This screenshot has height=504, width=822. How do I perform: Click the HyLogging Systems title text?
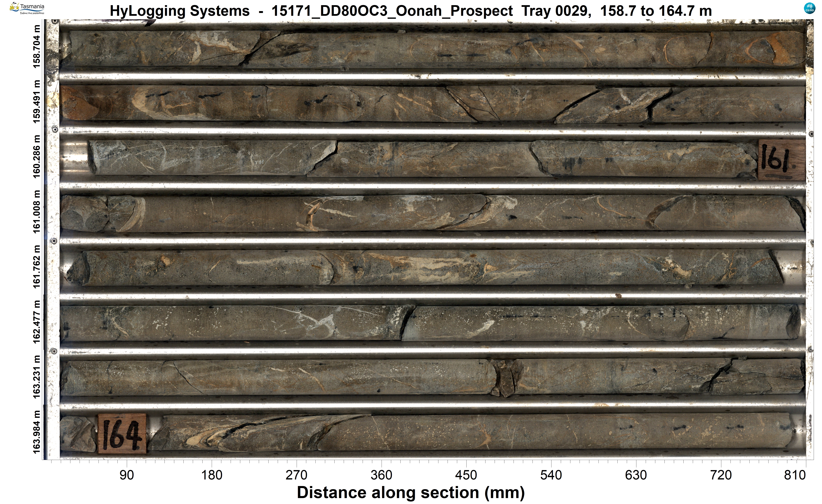(x=180, y=11)
